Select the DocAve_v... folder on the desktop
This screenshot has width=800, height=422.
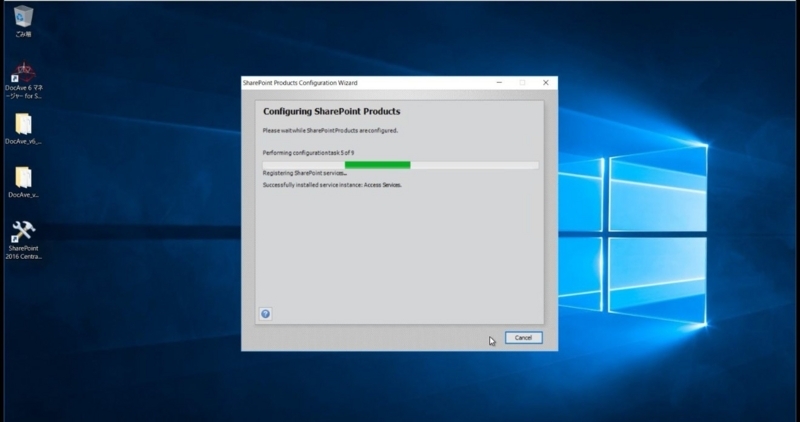[x=23, y=182]
